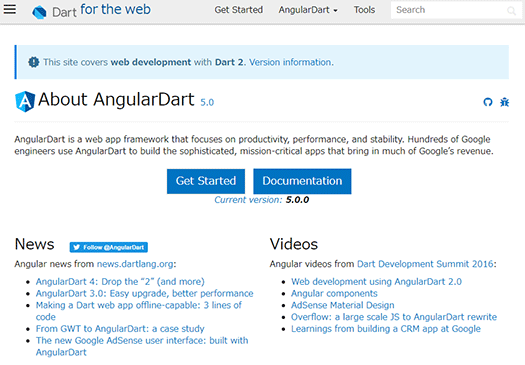Screen dimensions: 525x365
Task: Click the info badge in the notice banner
Action: [33, 62]
